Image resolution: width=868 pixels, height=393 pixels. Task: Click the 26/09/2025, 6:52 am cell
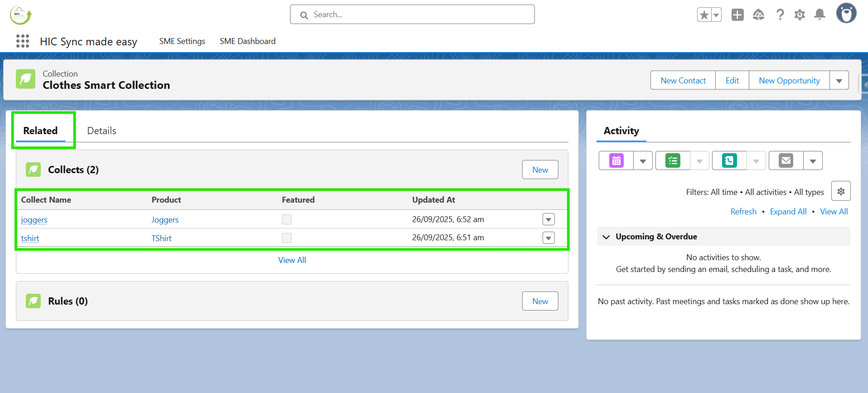448,219
